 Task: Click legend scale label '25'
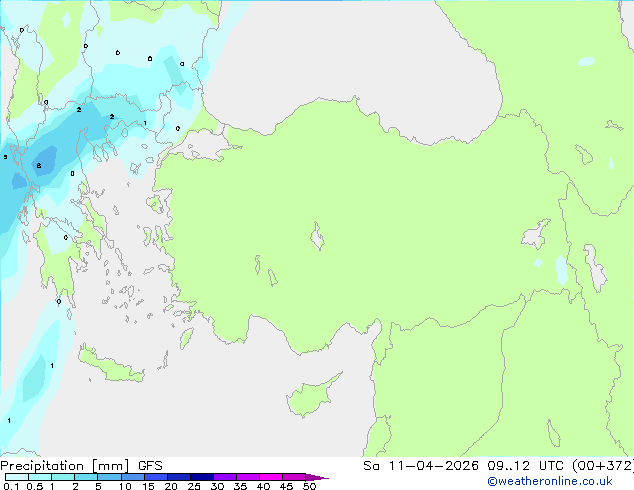pos(194,486)
